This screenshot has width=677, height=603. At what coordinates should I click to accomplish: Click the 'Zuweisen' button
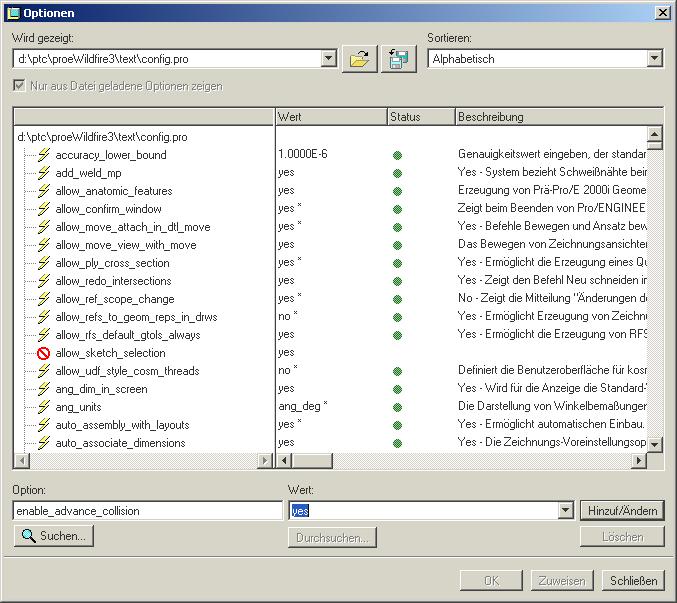point(562,581)
